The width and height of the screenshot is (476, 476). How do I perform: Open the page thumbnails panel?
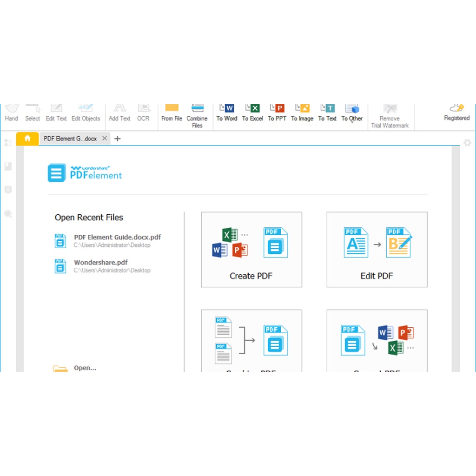(7, 142)
